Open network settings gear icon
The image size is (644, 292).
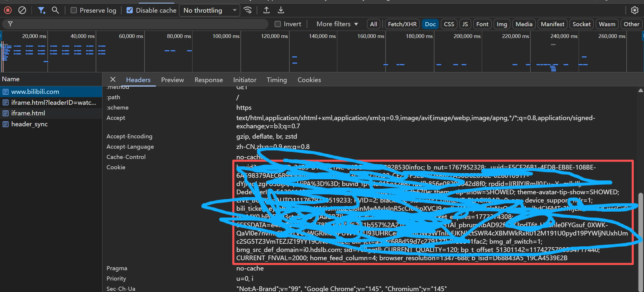(635, 10)
